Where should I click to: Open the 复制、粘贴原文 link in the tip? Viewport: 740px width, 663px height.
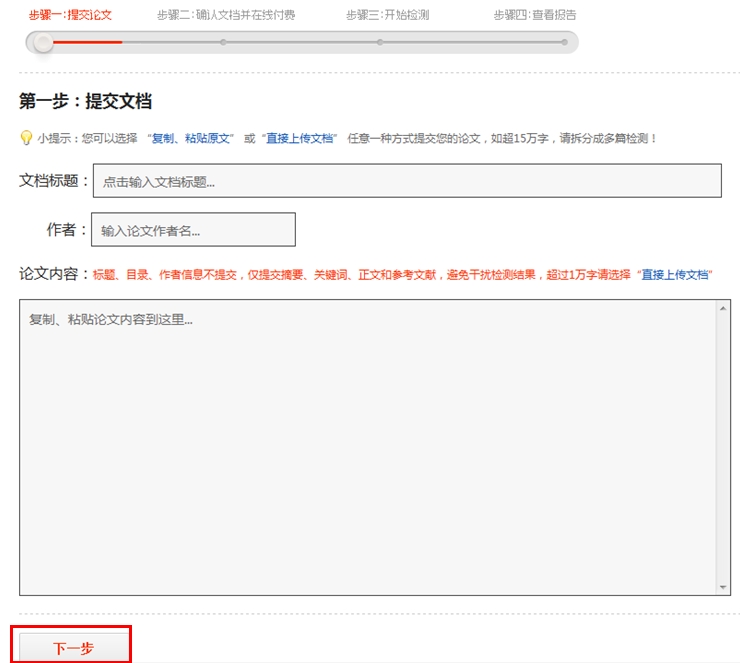191,138
